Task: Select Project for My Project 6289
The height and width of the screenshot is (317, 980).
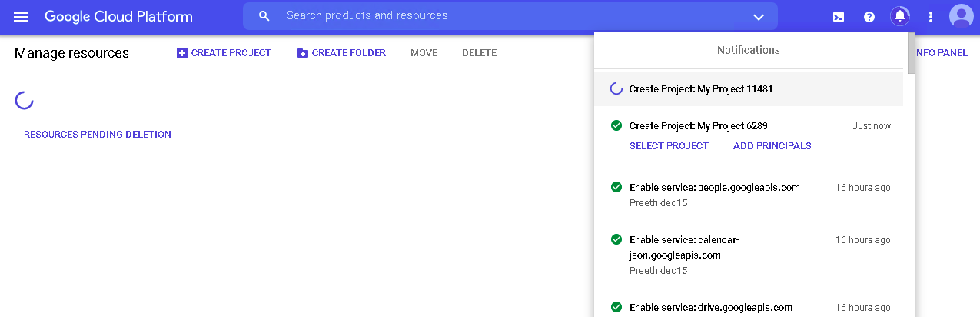Action: tap(669, 146)
